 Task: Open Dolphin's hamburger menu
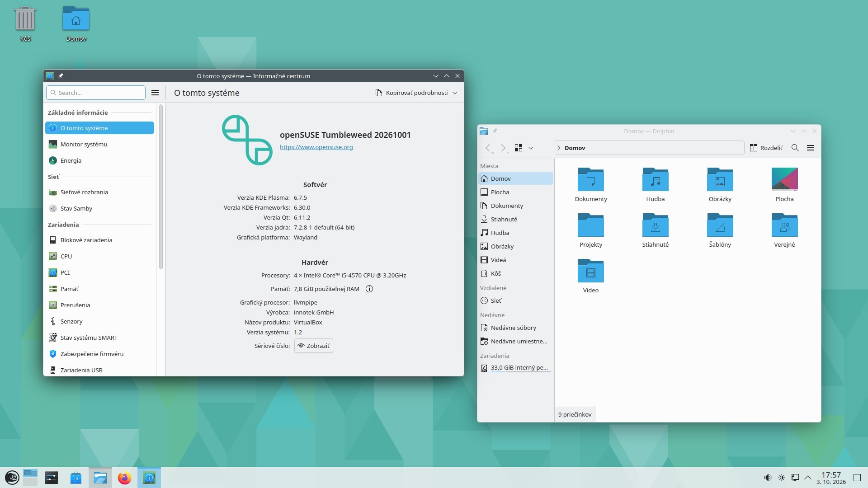pos(811,148)
